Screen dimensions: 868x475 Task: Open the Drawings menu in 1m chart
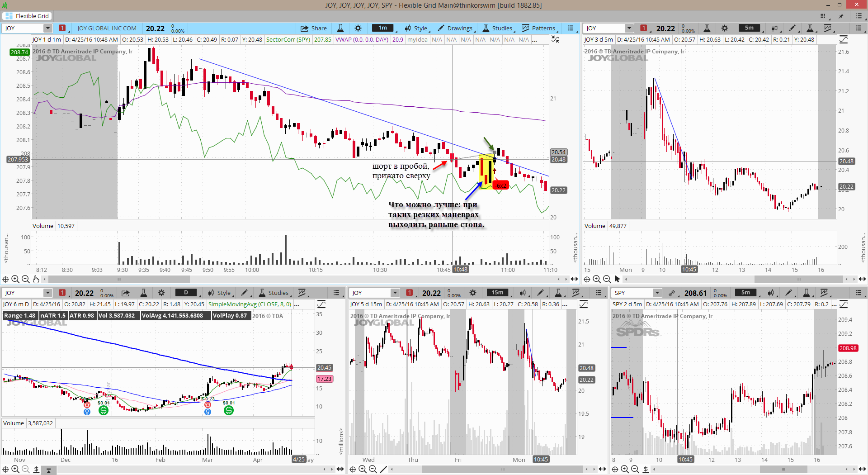coord(455,28)
